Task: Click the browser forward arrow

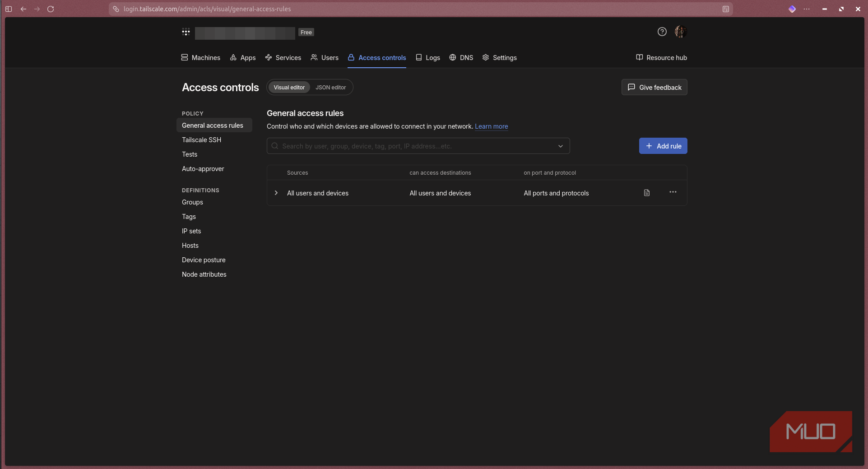Action: [x=37, y=9]
